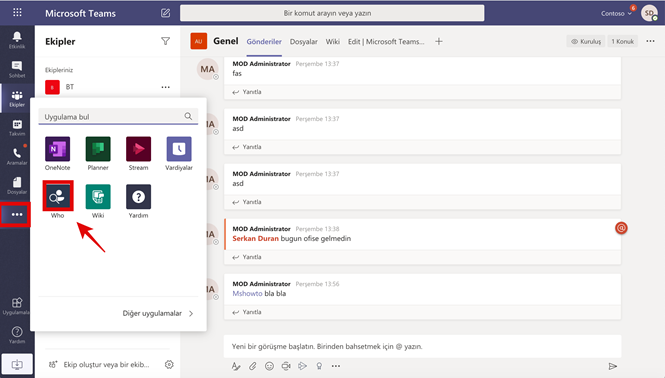Open Takvim calendar in sidebar
Viewport: 665px width, 378px height.
tap(17, 127)
